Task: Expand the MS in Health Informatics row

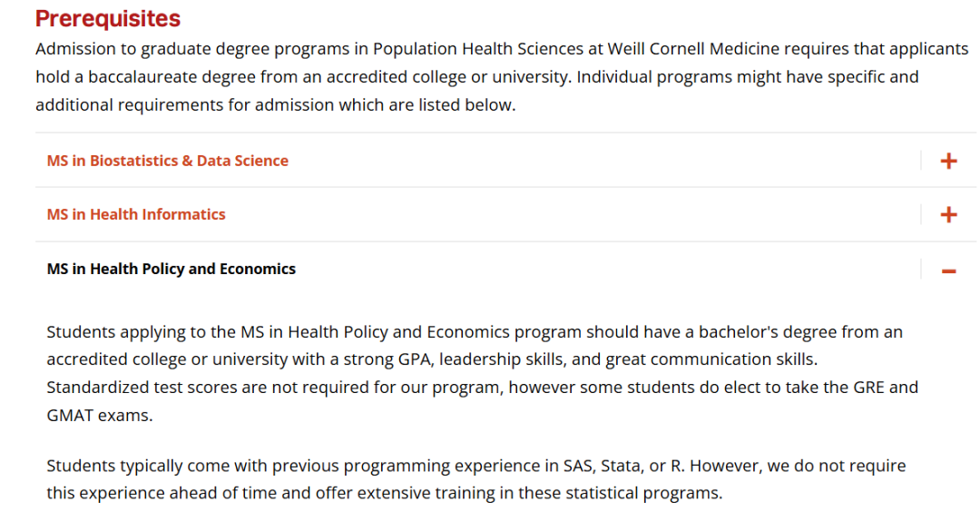Action: click(136, 214)
